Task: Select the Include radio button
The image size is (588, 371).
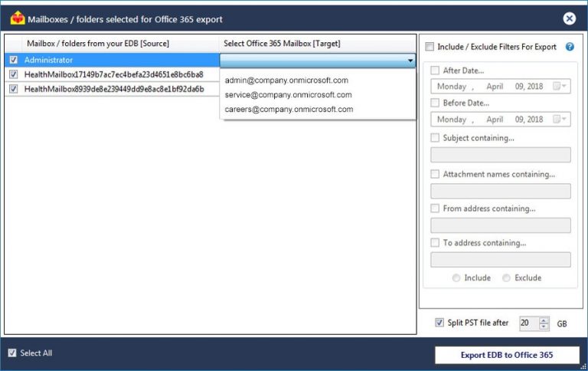Action: [x=456, y=278]
